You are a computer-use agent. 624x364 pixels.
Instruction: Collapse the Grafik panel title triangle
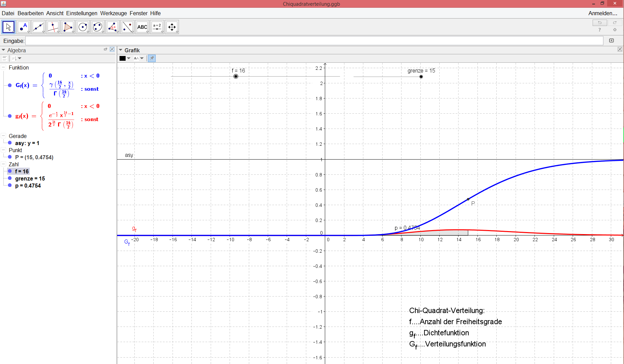[121, 50]
